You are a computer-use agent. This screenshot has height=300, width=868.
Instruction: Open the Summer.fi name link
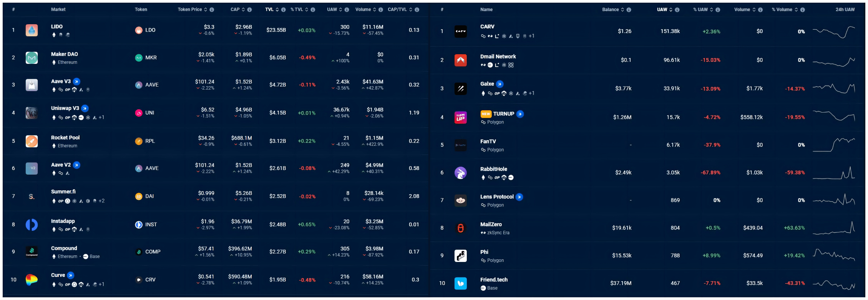click(63, 192)
